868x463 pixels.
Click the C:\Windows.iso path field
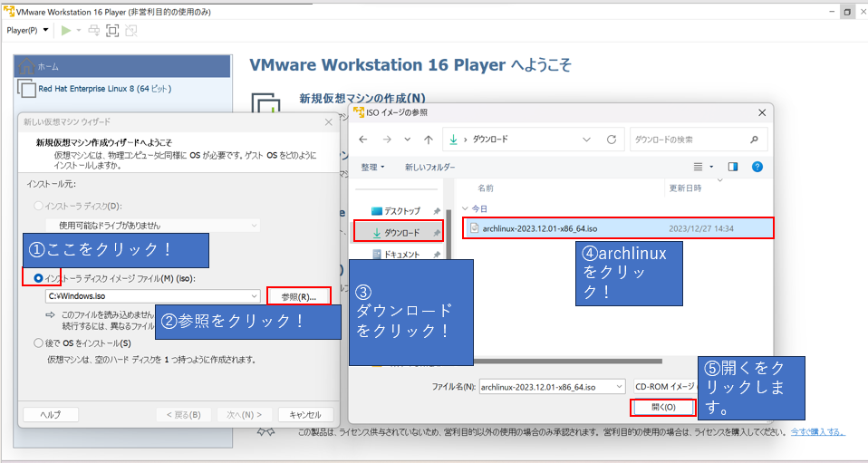147,295
